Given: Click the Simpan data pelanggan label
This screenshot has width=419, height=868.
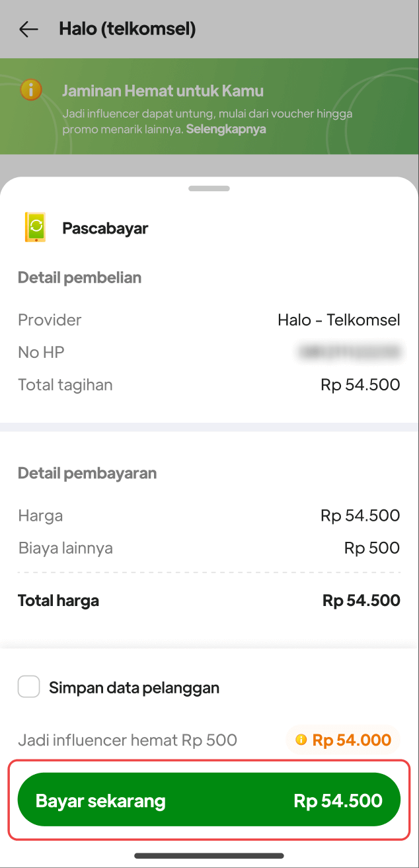Looking at the screenshot, I should click(x=134, y=688).
